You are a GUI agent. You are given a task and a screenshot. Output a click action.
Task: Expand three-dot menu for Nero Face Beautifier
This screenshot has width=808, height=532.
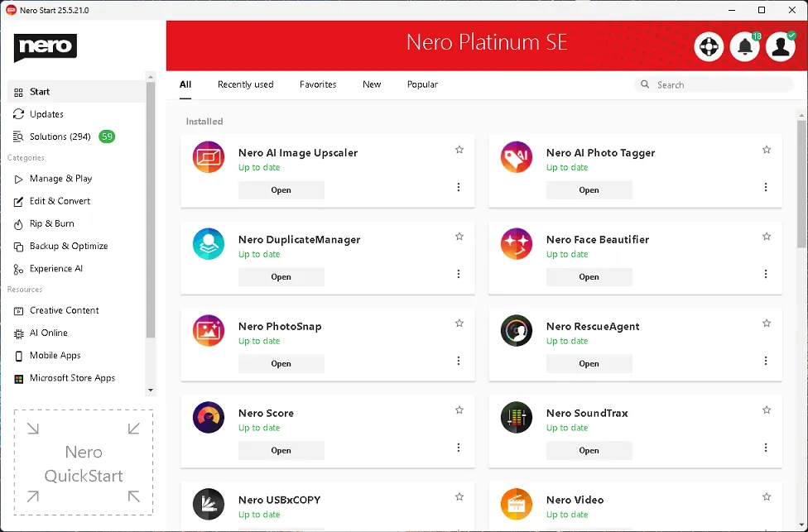(x=766, y=274)
